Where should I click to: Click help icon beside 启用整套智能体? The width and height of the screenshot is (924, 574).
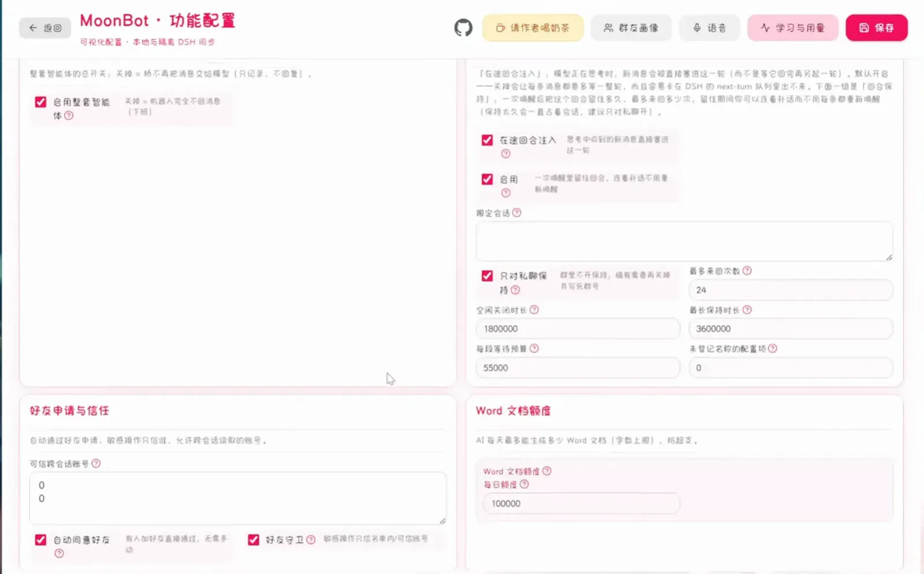point(69,115)
